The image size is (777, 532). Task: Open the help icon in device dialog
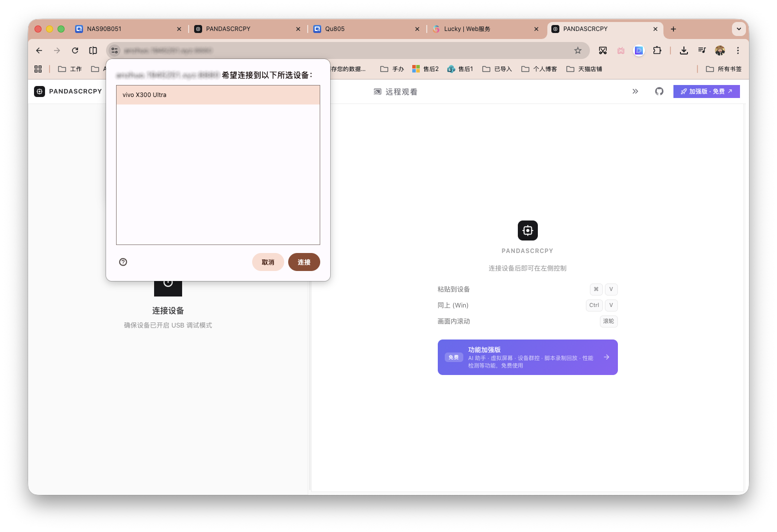(123, 262)
